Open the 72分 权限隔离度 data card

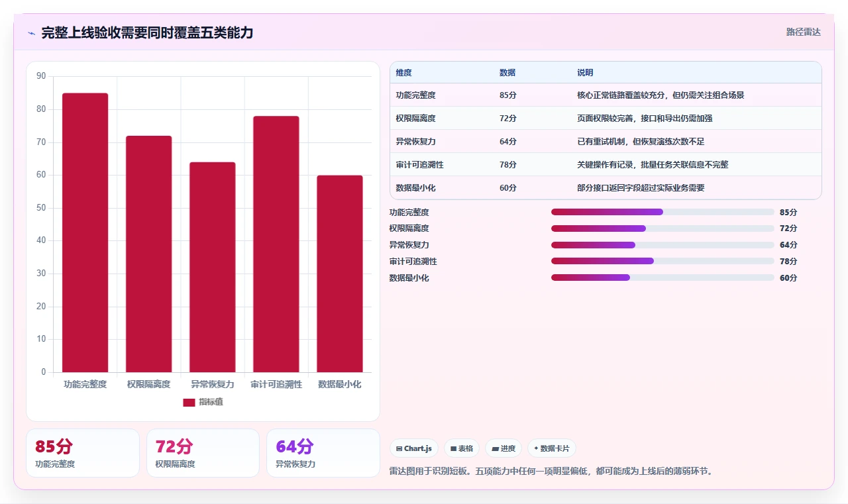(x=203, y=453)
